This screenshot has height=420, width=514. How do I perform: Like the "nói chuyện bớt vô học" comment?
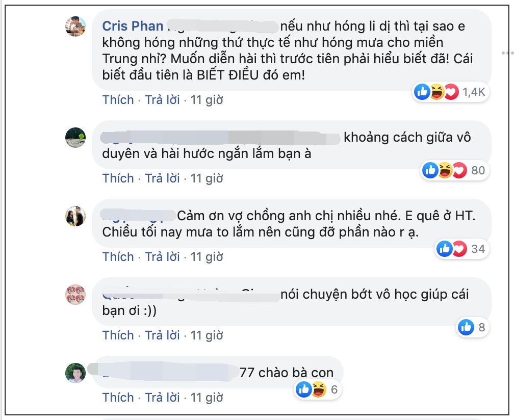(118, 335)
